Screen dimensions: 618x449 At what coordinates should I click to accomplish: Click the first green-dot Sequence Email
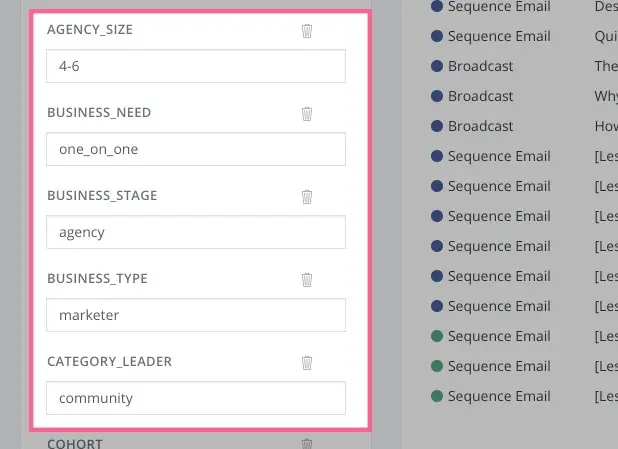click(499, 336)
